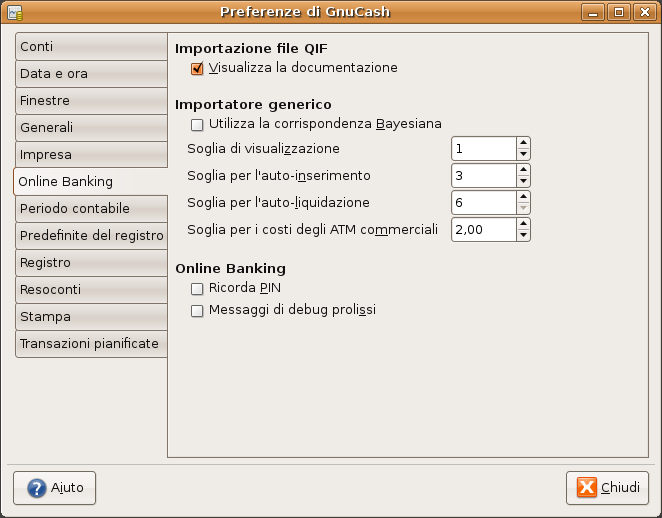Go to the Impresa tab
Viewport: 662px width, 518px height.
pyautogui.click(x=91, y=155)
